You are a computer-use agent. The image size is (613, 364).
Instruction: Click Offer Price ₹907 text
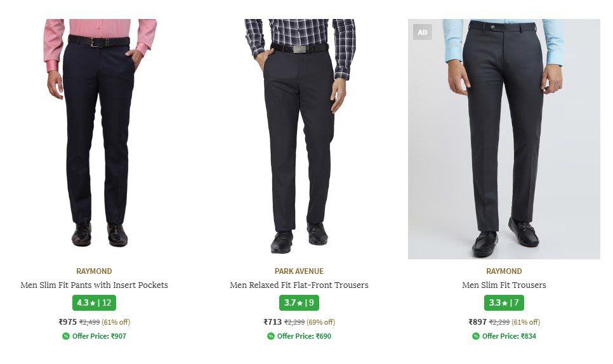[x=99, y=336]
